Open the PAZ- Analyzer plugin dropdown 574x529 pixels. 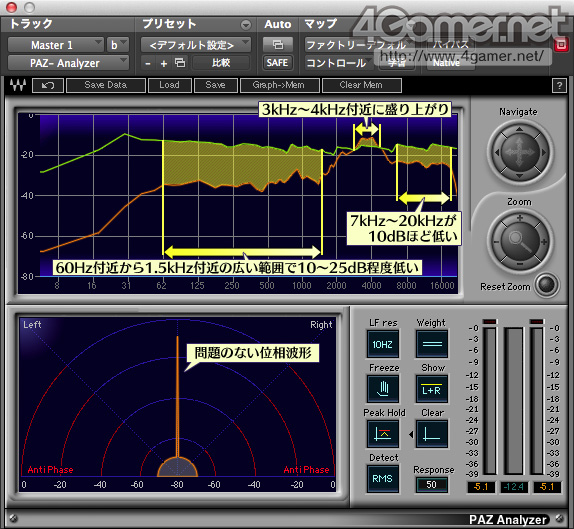(68, 63)
